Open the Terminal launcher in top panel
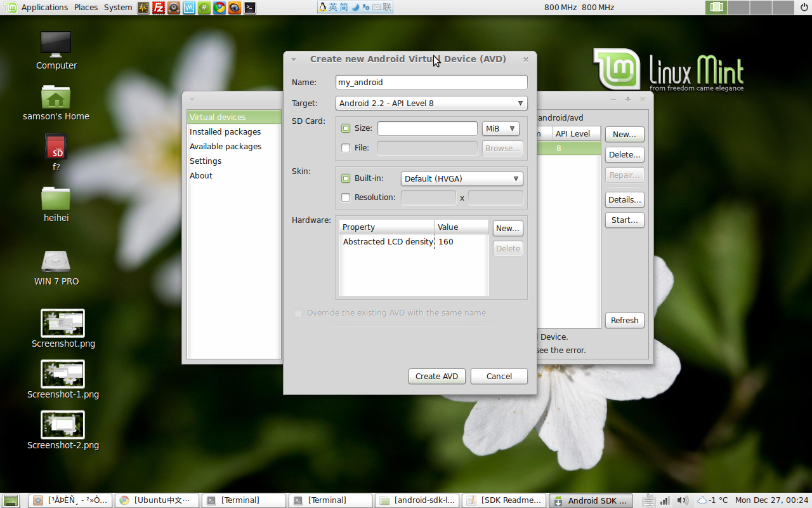Image resolution: width=812 pixels, height=508 pixels. (250, 8)
